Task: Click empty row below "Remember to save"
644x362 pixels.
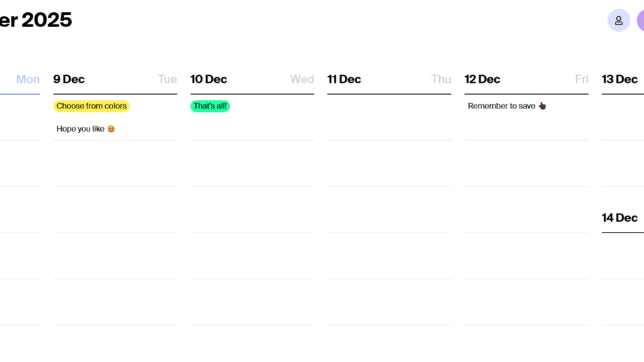Action: pyautogui.click(x=526, y=129)
